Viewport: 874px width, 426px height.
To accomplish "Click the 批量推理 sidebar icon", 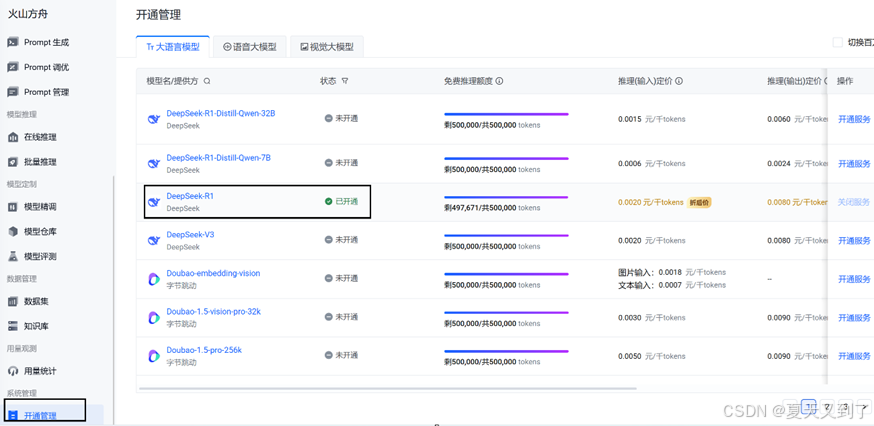I will click(x=13, y=162).
